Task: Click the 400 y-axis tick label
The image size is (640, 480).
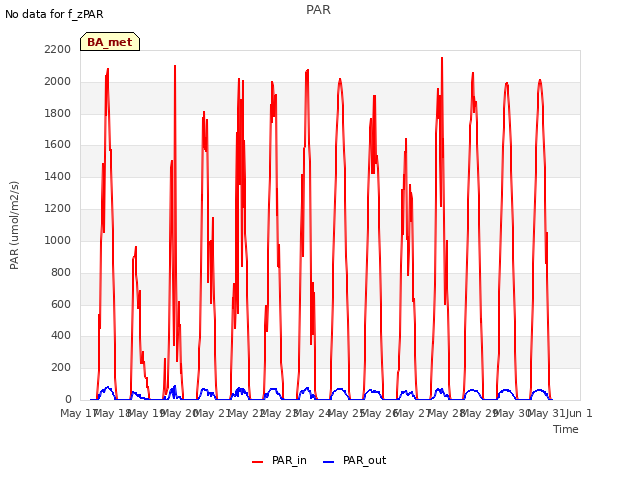Action: click(61, 336)
